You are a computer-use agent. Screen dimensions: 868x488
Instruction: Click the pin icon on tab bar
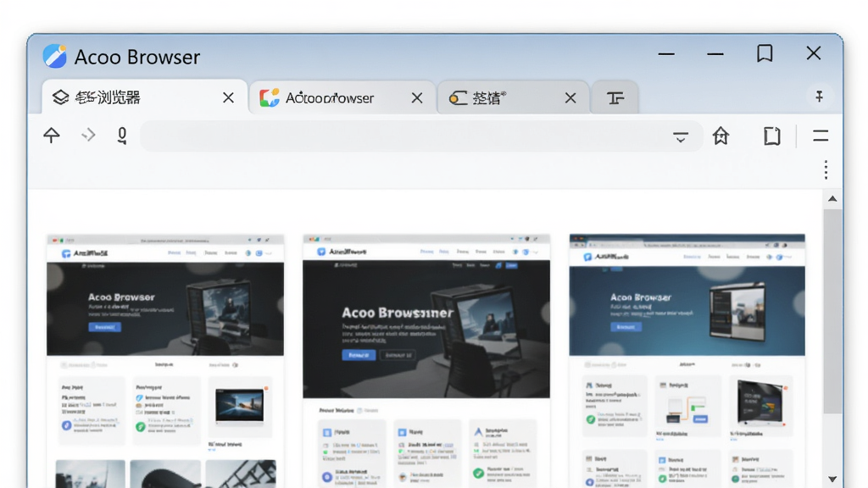point(820,97)
